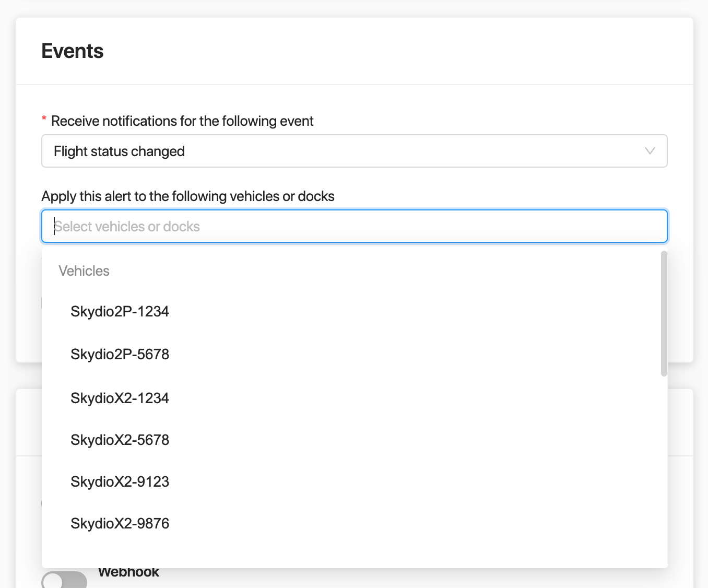Open the Flight status changed event dropdown

(354, 151)
